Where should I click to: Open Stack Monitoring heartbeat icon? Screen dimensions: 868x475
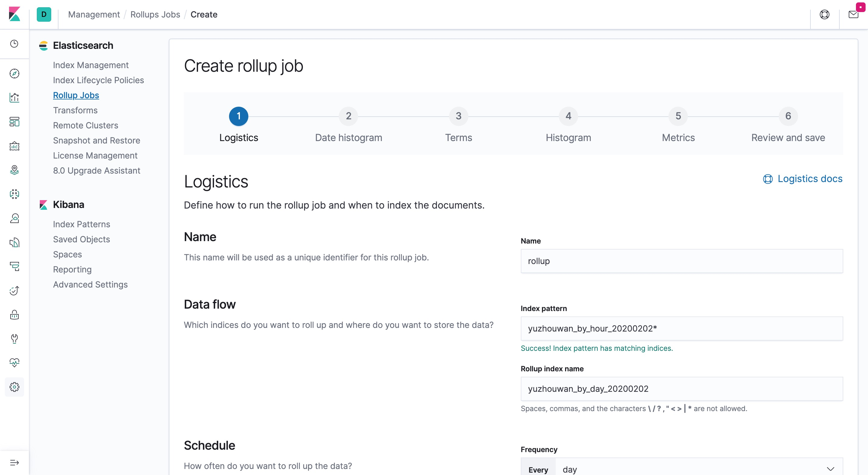pyautogui.click(x=14, y=363)
